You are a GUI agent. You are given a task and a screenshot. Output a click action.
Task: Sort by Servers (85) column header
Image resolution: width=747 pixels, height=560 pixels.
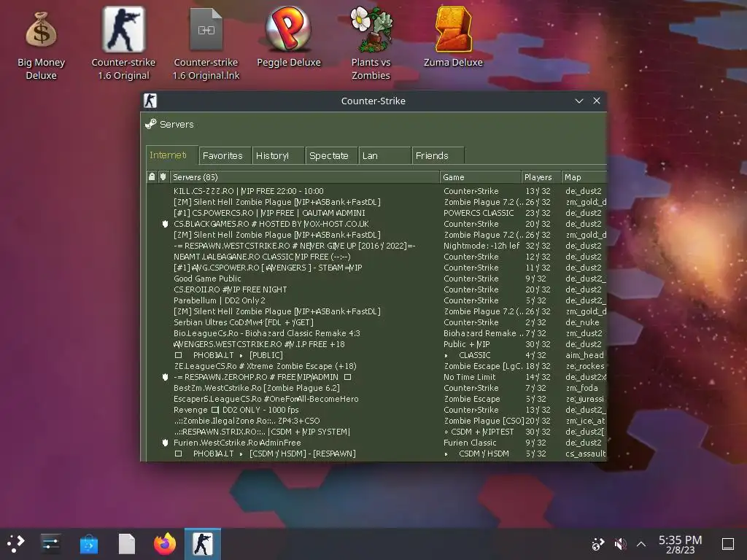pyautogui.click(x=304, y=177)
